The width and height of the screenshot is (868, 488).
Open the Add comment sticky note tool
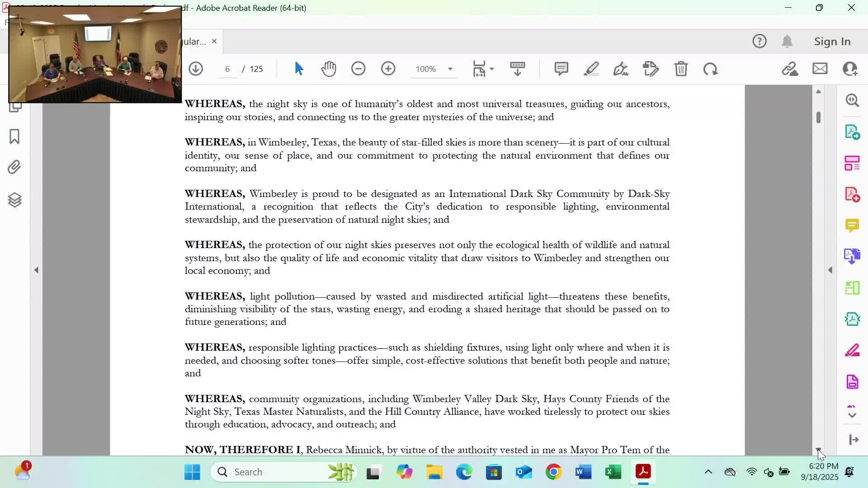(561, 69)
